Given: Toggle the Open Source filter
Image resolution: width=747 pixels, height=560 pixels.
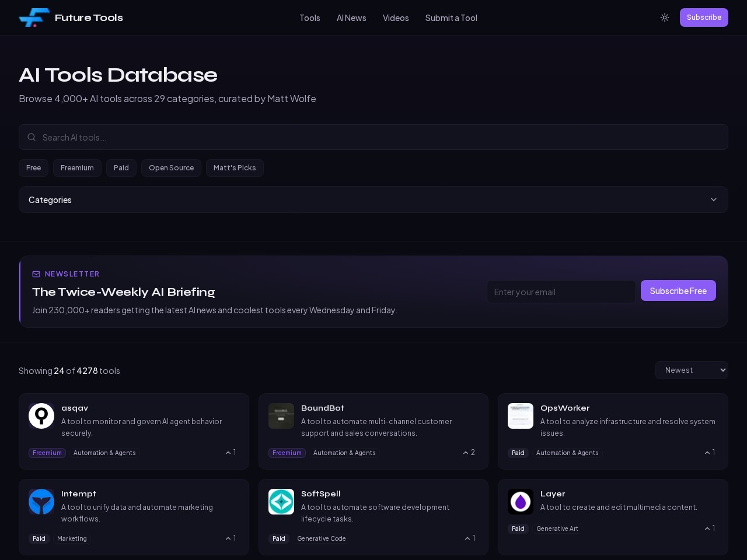Looking at the screenshot, I should point(171,168).
